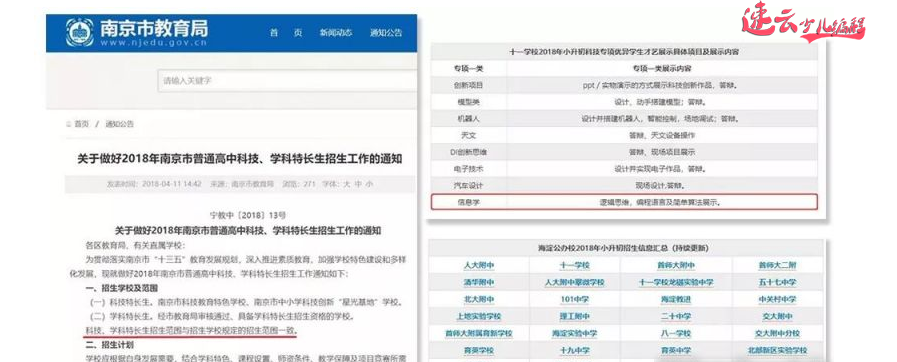Click the 汽车设计 category cell

[x=469, y=185]
